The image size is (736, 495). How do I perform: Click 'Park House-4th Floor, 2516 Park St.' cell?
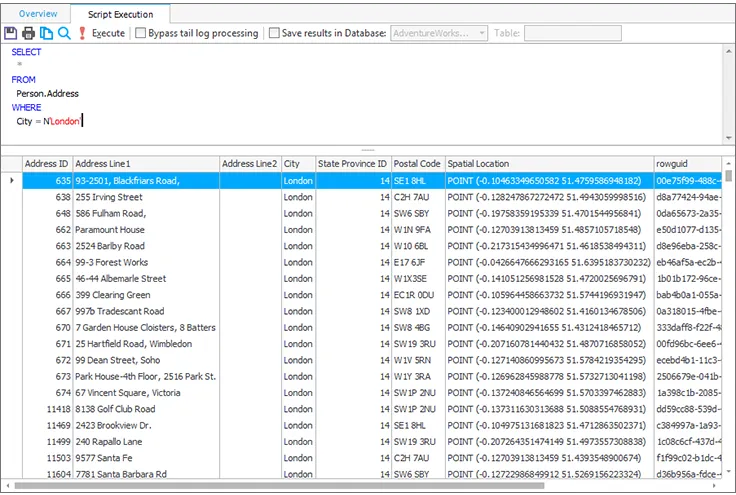146,376
